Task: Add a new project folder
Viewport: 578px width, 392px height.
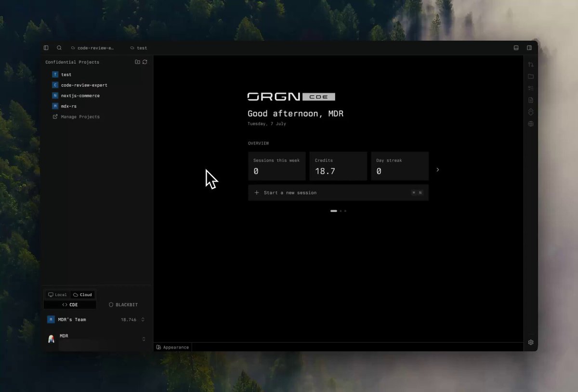Action: click(x=137, y=62)
